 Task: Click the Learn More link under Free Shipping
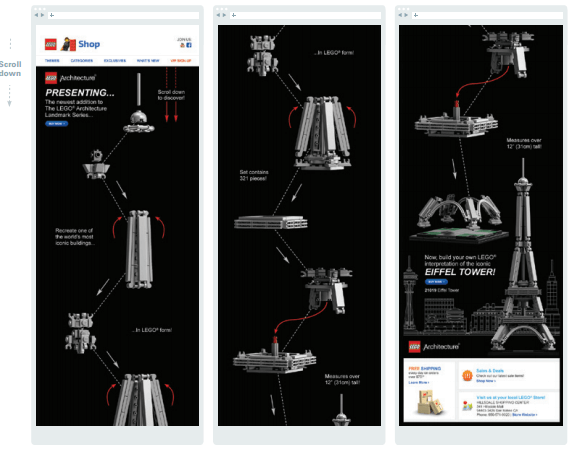click(x=419, y=382)
